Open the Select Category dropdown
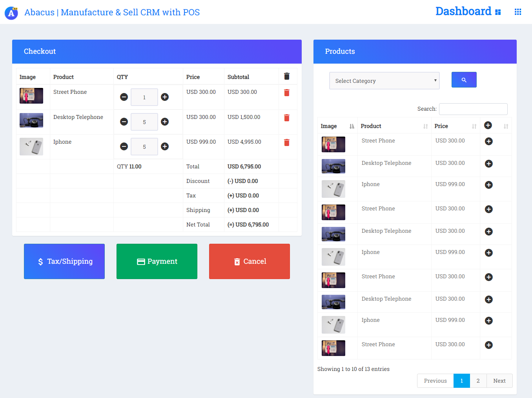The height and width of the screenshot is (398, 532). pos(384,80)
